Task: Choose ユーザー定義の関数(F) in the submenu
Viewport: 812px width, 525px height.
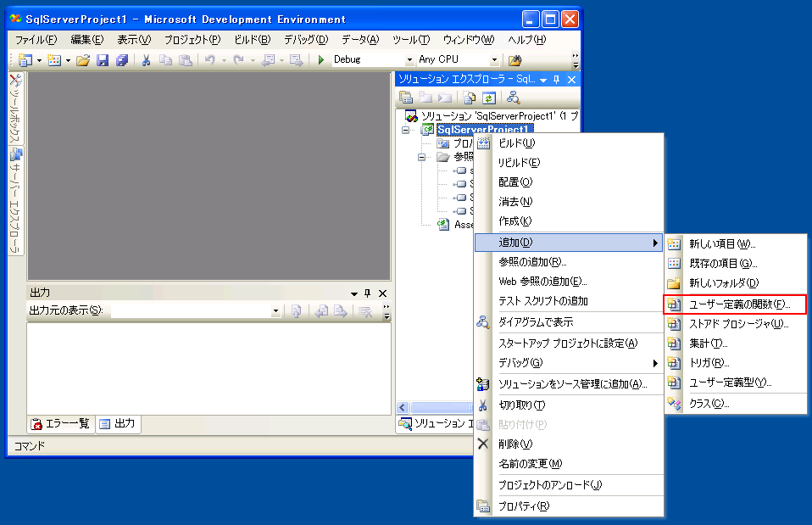Action: click(x=736, y=304)
